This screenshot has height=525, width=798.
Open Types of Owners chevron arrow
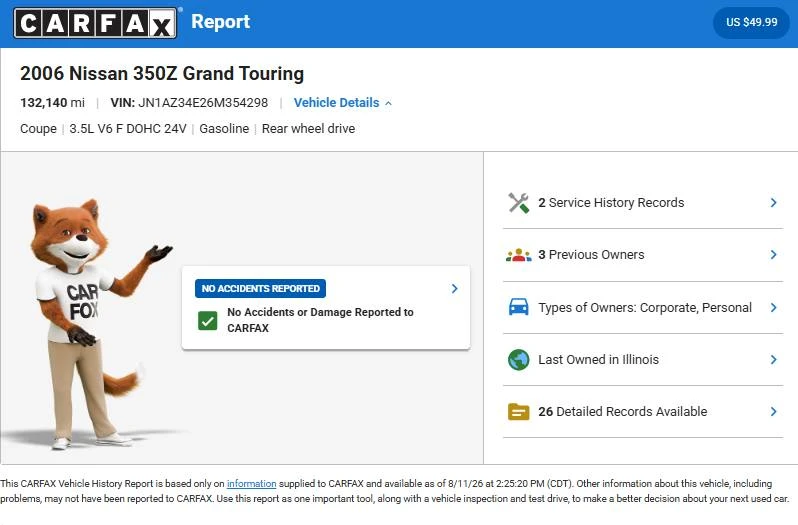774,307
